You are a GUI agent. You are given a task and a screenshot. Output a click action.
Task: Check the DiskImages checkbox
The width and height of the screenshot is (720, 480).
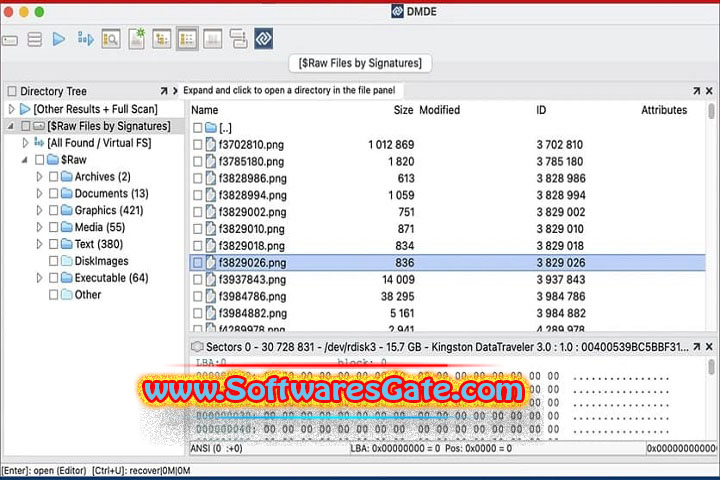point(53,261)
